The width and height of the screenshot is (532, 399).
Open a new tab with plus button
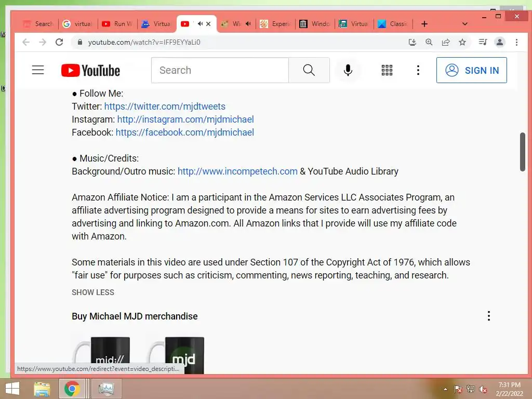424,24
